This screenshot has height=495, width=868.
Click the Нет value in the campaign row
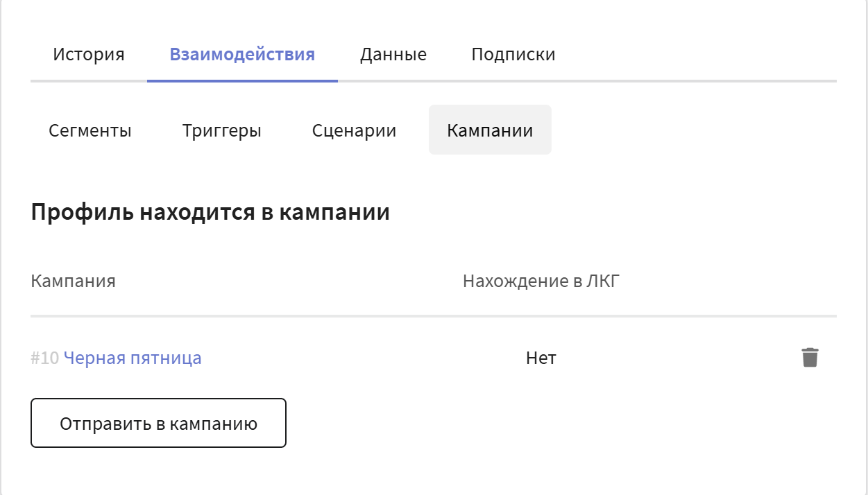click(x=541, y=358)
